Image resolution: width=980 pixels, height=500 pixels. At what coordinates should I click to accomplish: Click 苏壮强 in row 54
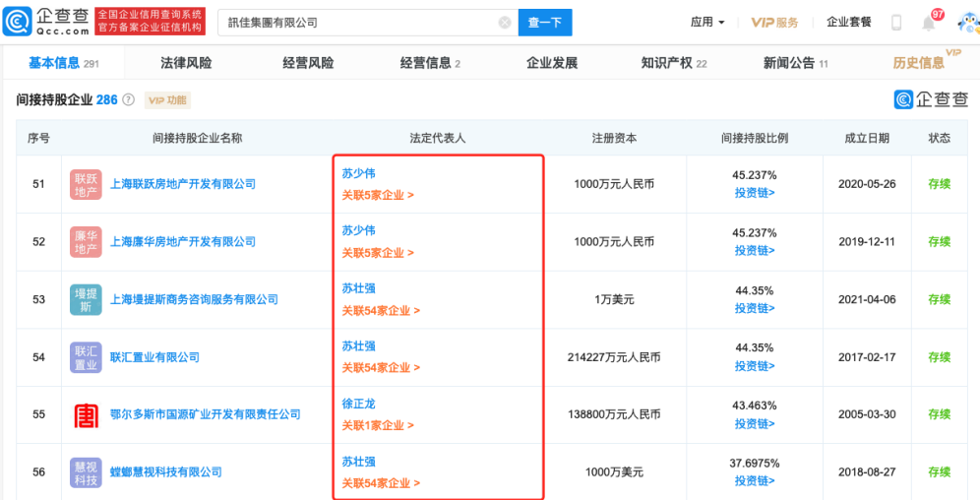pos(359,346)
